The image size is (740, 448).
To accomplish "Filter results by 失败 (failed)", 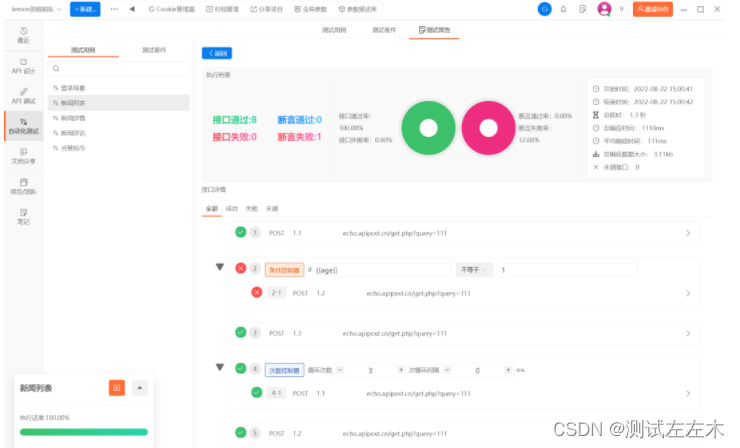I will pos(252,209).
